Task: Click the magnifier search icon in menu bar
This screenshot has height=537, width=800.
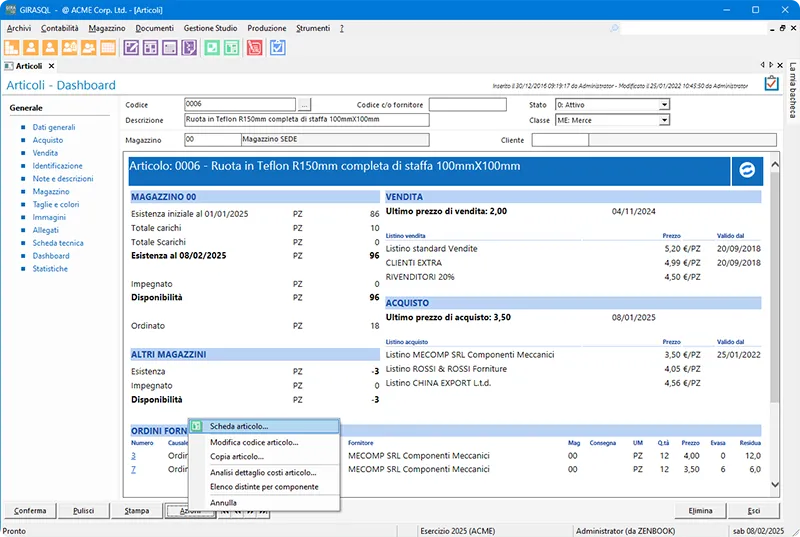Action: pos(614,28)
